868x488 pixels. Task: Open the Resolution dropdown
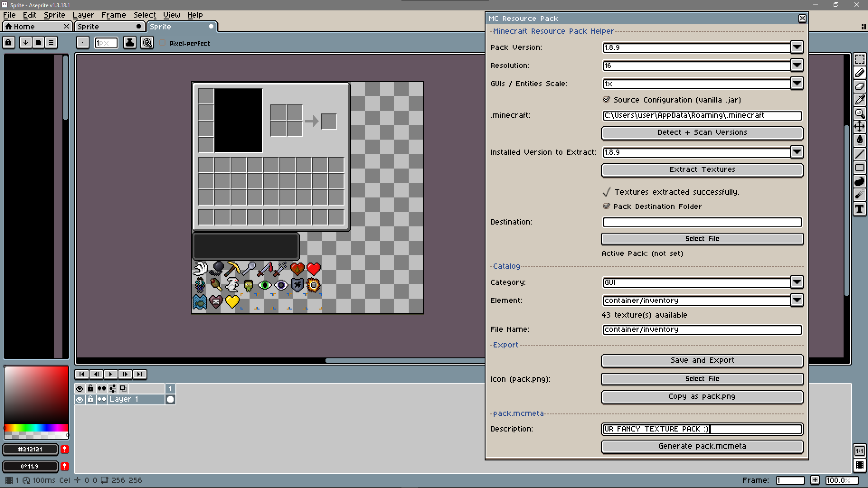797,66
